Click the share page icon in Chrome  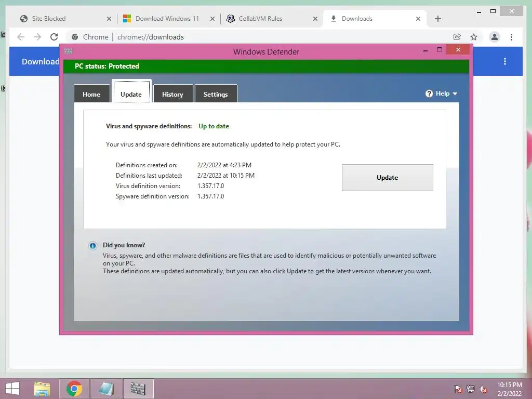coord(457,37)
